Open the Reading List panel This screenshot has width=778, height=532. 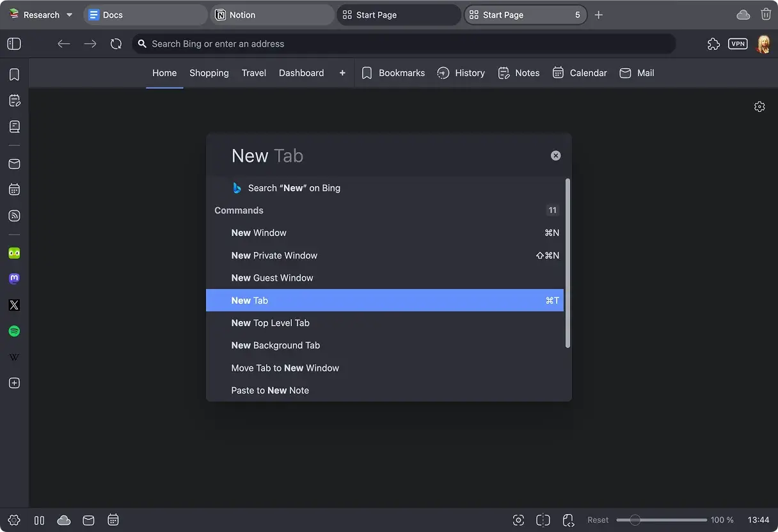14,126
